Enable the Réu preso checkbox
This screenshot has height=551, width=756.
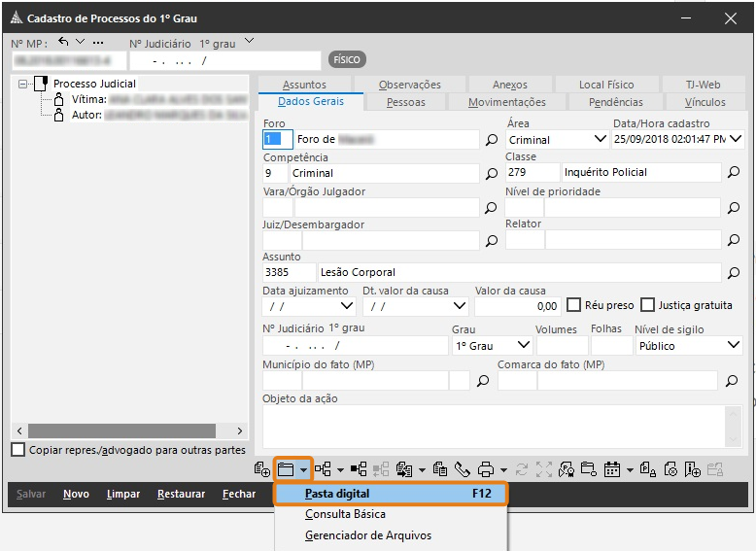(x=573, y=305)
